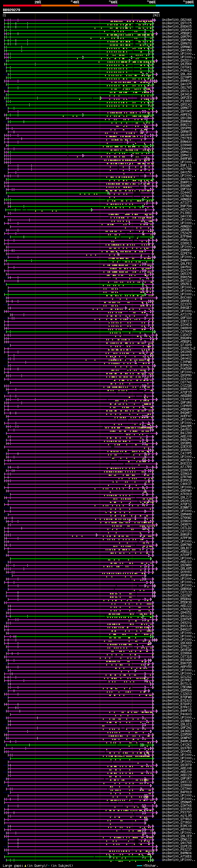Select UniRef100_B9HRV2 label
This screenshot has height=868, width=197.
177,81
